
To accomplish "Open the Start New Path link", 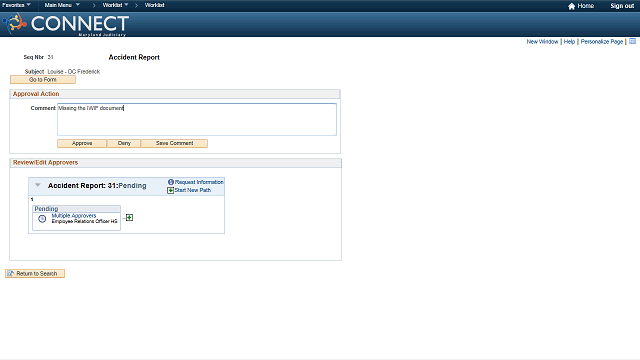I will [x=193, y=190].
